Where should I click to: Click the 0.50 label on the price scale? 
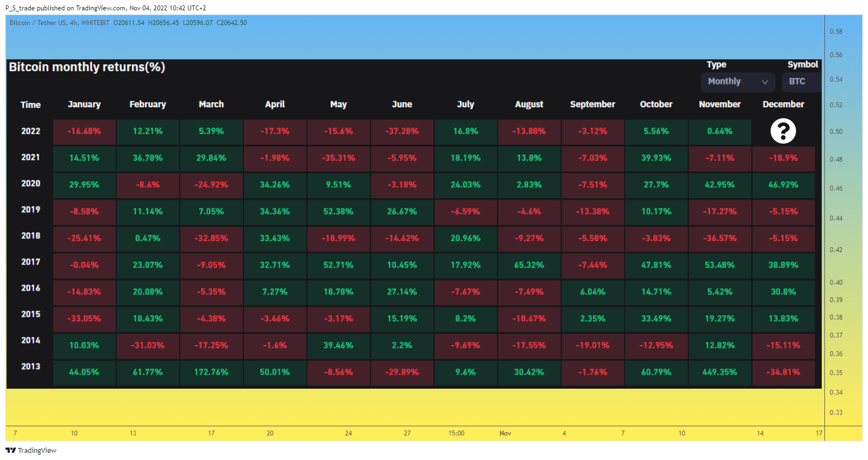(836, 132)
